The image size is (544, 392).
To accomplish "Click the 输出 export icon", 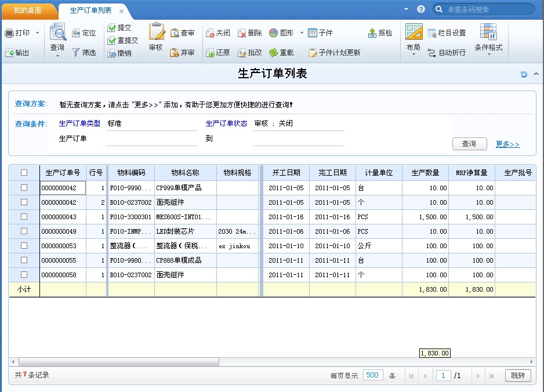I will pyautogui.click(x=9, y=53).
